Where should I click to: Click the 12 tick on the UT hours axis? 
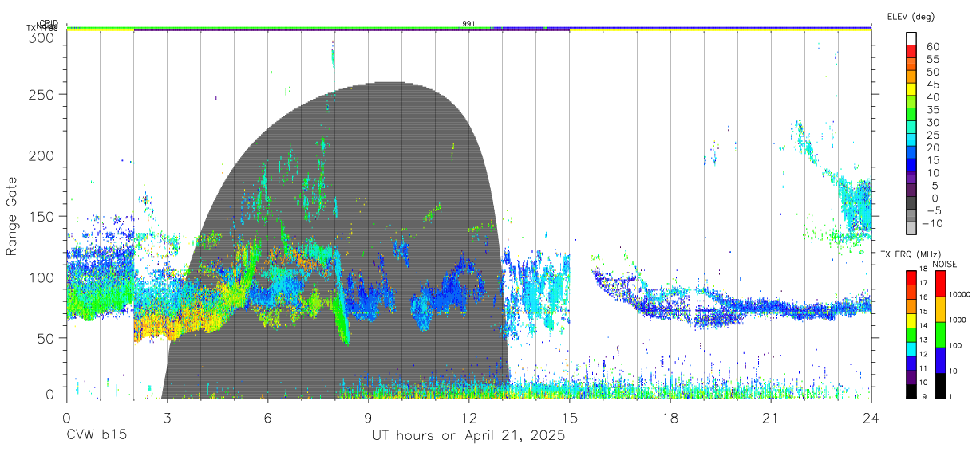click(468, 418)
